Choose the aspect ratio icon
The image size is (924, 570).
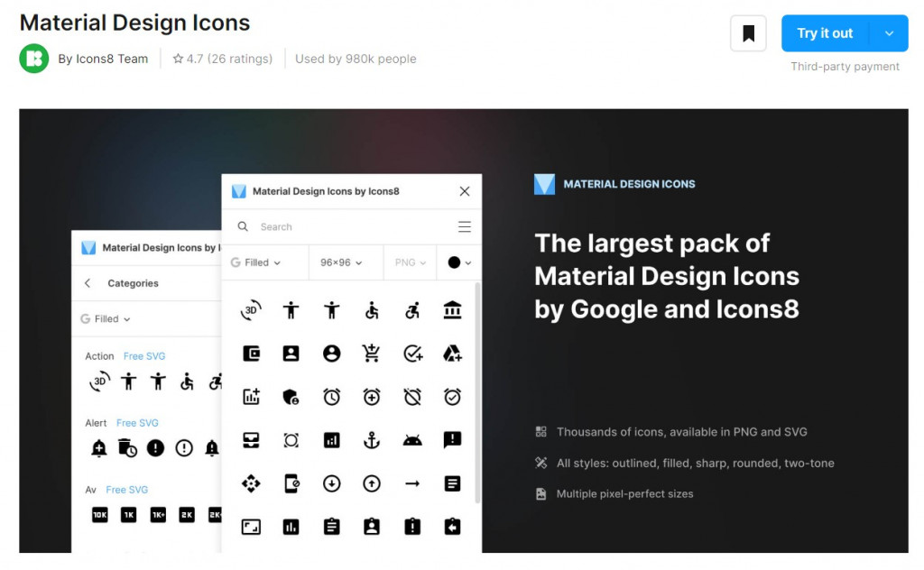point(251,527)
